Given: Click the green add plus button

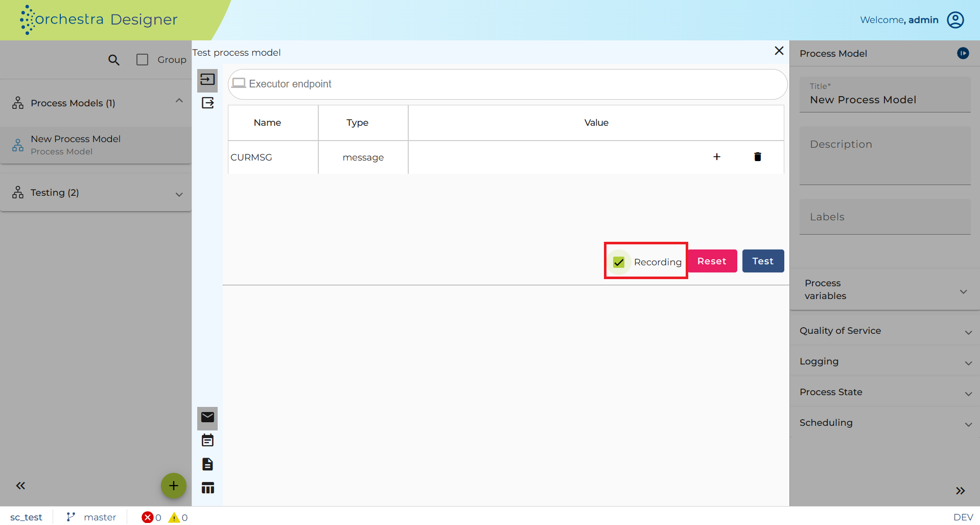Looking at the screenshot, I should coord(174,486).
